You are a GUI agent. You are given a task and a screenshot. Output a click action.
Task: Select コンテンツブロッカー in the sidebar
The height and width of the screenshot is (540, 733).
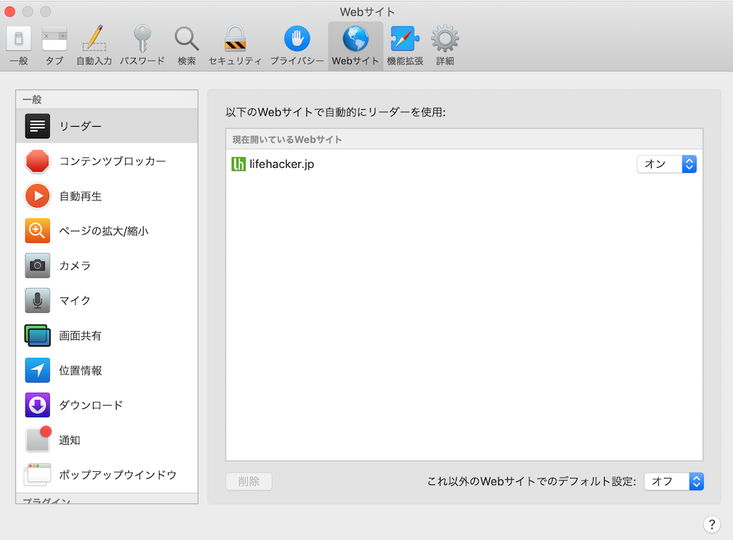click(107, 161)
